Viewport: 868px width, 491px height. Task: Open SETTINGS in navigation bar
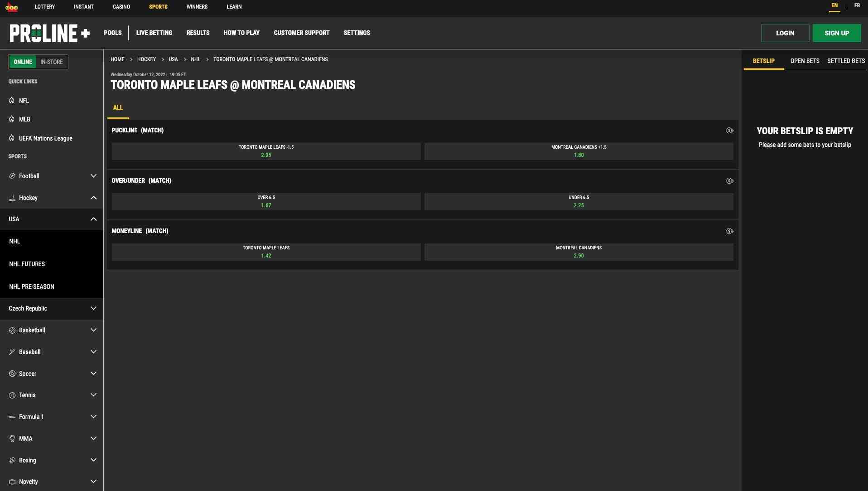(357, 33)
